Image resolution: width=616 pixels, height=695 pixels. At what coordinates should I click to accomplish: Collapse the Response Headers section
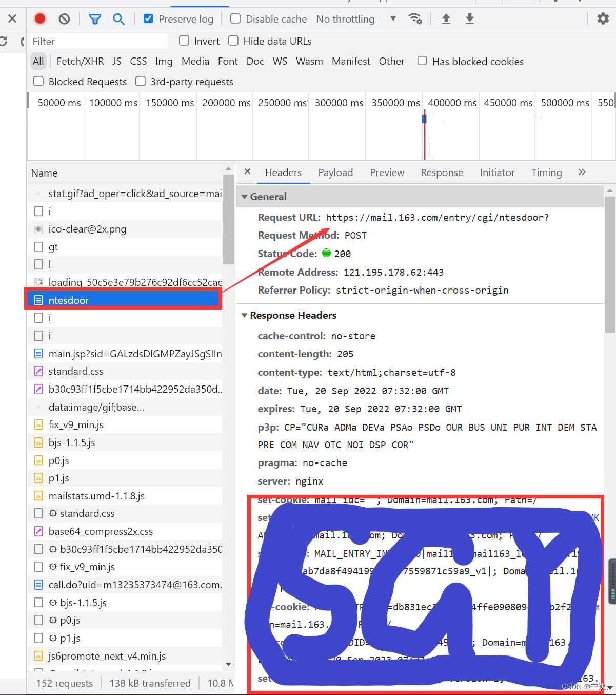click(245, 315)
